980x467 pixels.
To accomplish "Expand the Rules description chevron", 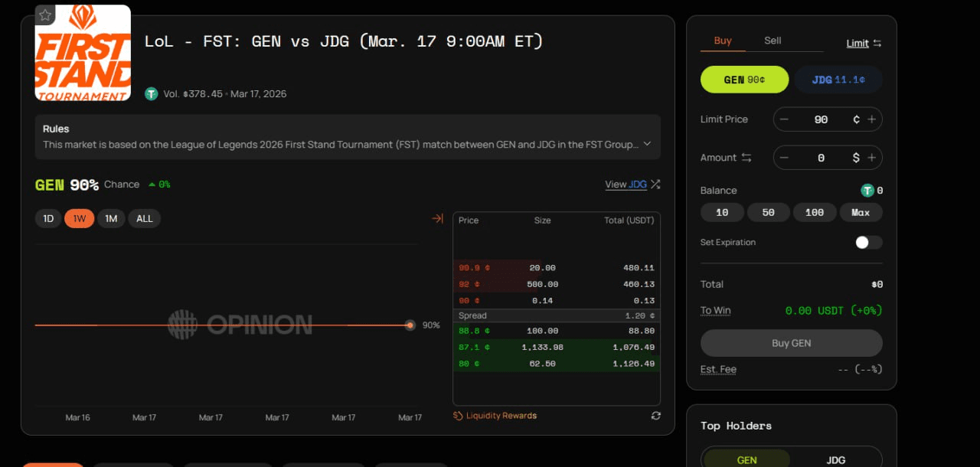I will coord(647,144).
